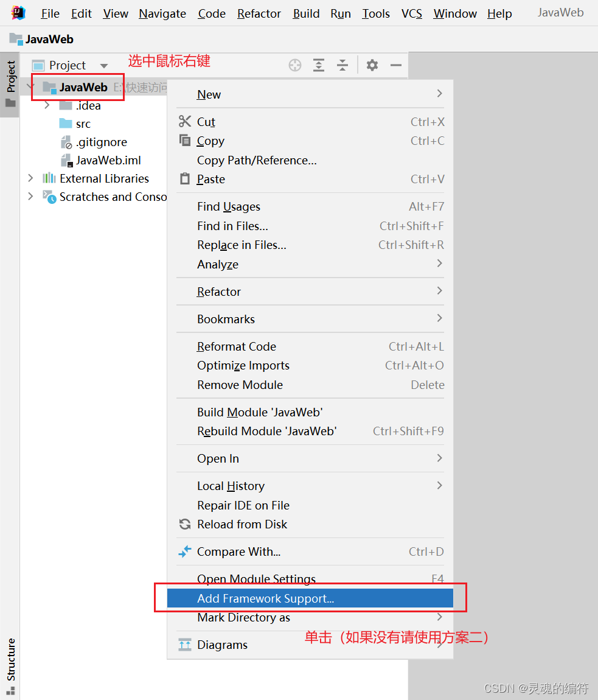The image size is (598, 700).
Task: Open the Run menu
Action: [341, 14]
